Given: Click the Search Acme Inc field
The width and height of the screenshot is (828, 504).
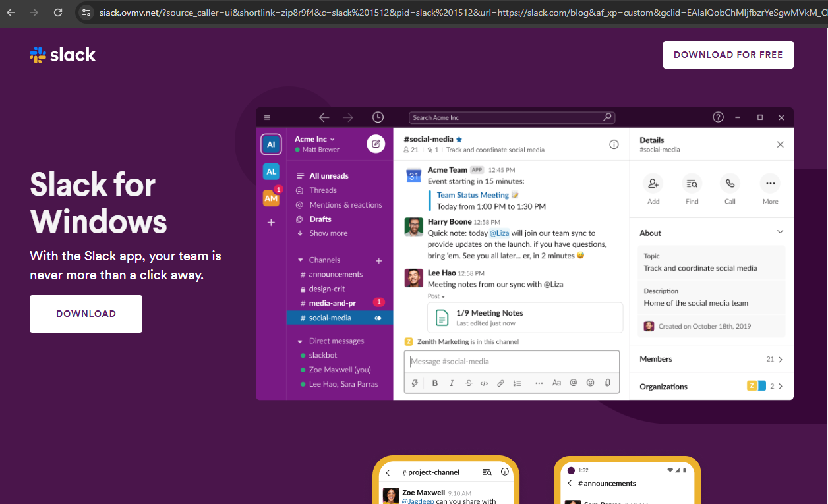Looking at the screenshot, I should [x=512, y=117].
